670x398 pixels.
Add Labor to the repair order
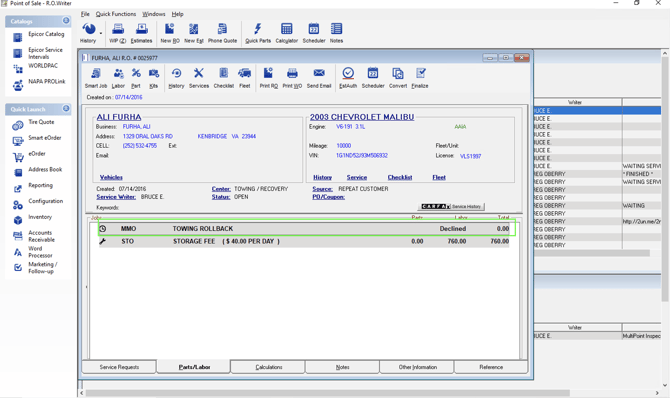(x=118, y=78)
